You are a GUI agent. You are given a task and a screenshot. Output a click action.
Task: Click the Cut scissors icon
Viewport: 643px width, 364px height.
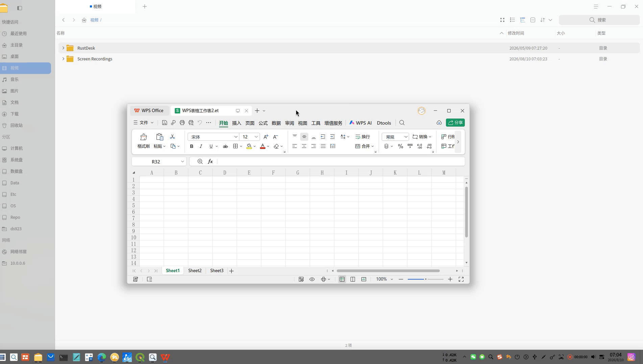172,137
